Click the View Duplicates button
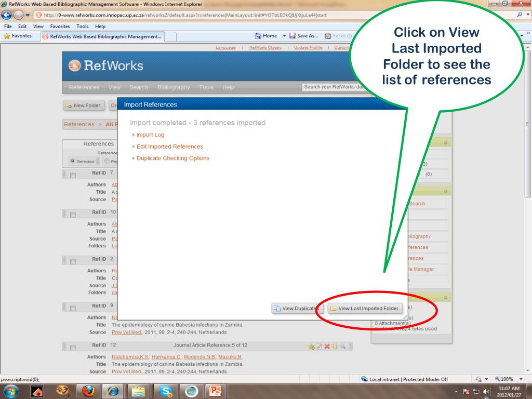Screen dimensions: 532x399 pos(298,309)
